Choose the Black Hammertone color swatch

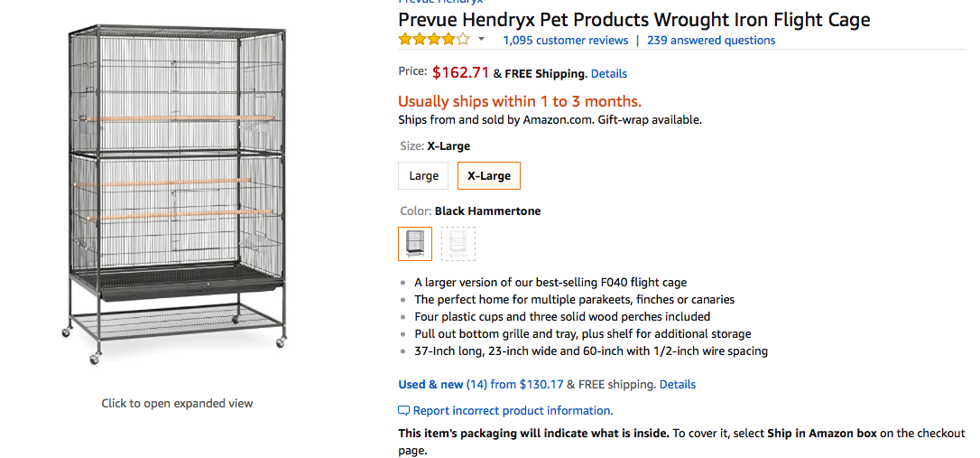pyautogui.click(x=415, y=243)
